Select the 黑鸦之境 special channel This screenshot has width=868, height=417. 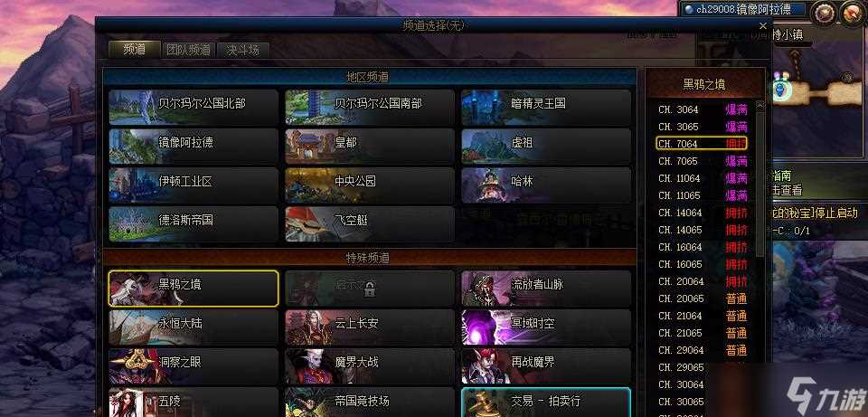[x=193, y=289]
